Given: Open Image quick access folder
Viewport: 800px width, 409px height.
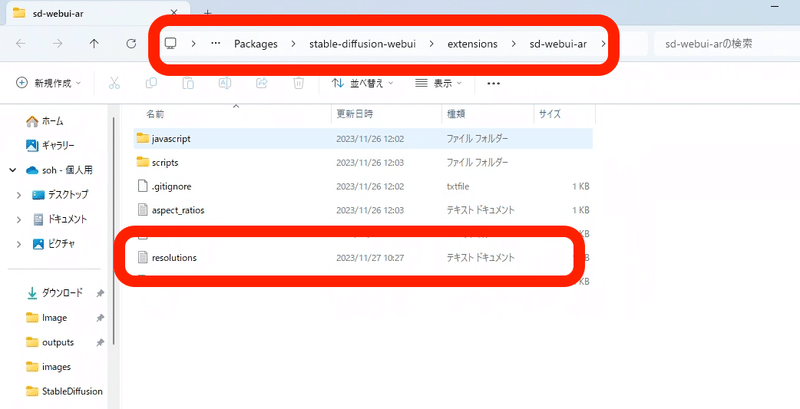Looking at the screenshot, I should click(x=46, y=318).
